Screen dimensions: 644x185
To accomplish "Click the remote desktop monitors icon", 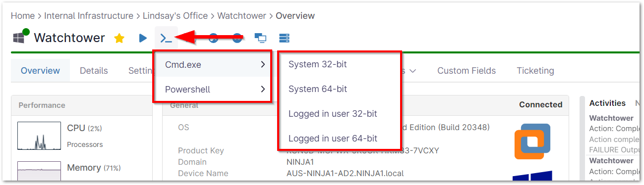I will [260, 38].
